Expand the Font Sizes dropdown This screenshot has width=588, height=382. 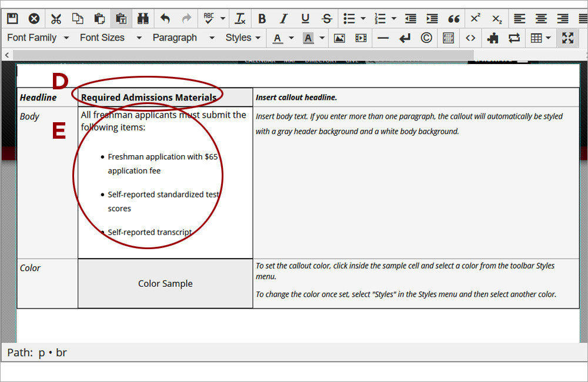tap(111, 38)
